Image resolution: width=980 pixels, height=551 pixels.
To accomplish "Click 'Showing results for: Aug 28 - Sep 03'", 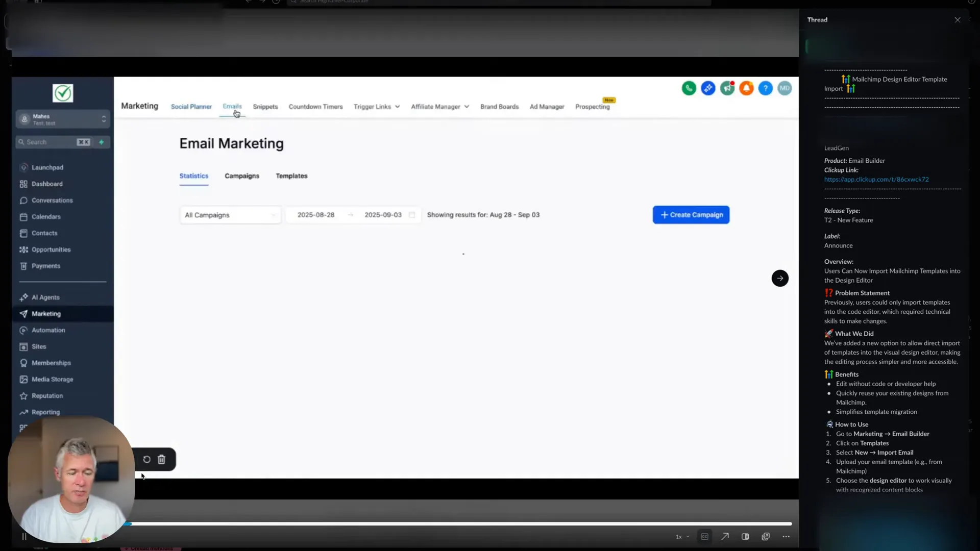I will point(483,215).
